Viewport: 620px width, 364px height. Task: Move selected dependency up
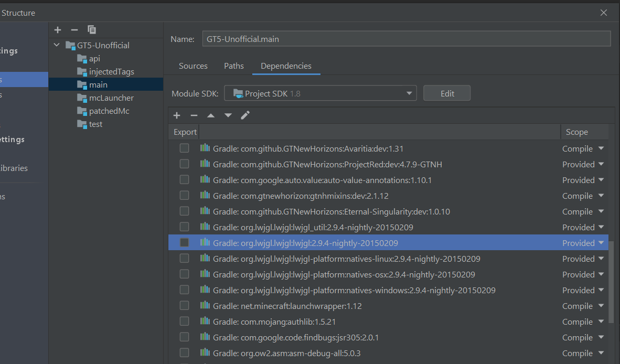211,115
